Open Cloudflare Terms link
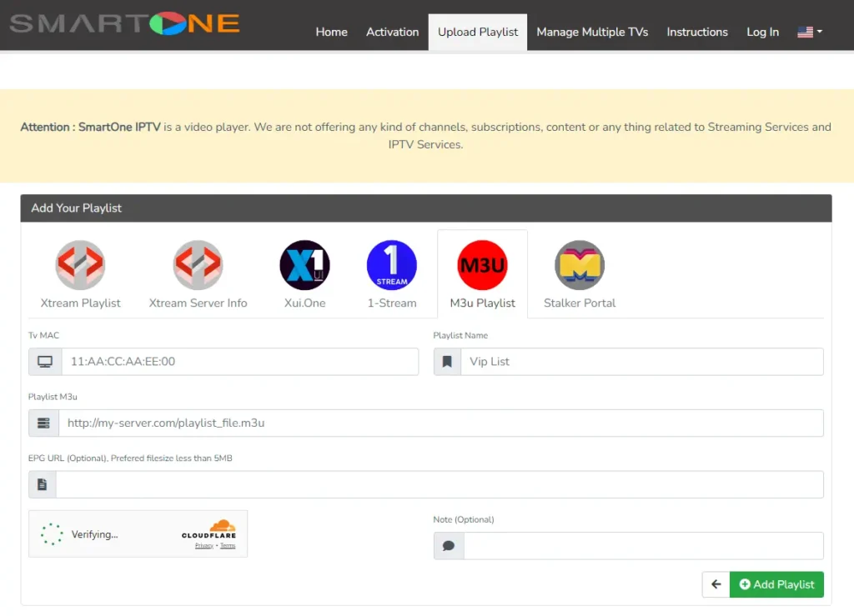The image size is (854, 616). [x=228, y=546]
